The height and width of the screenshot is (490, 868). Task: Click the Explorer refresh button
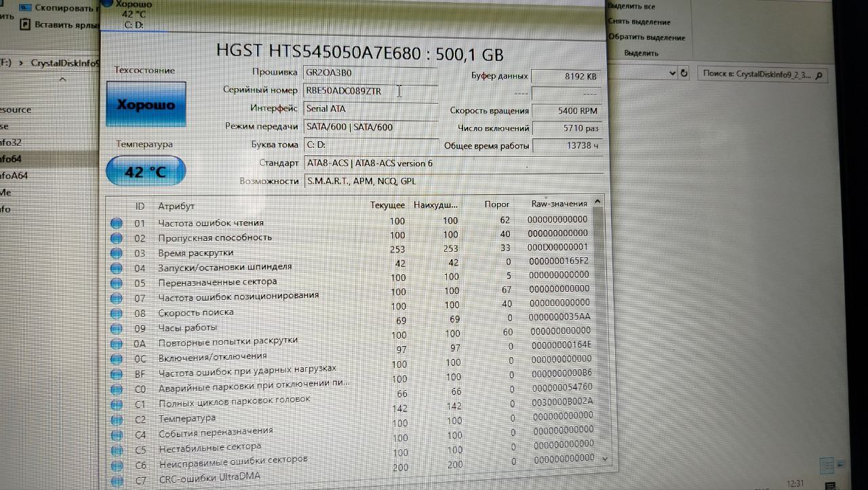684,73
